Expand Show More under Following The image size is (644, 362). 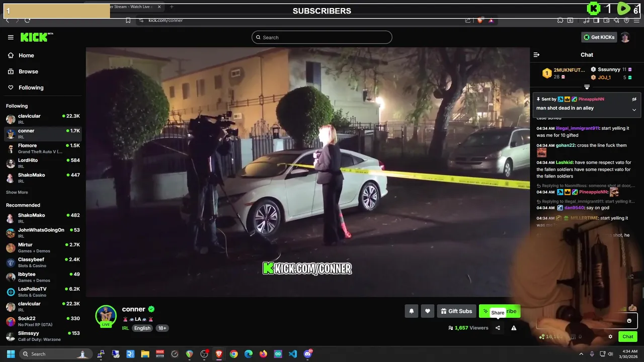[17, 192]
